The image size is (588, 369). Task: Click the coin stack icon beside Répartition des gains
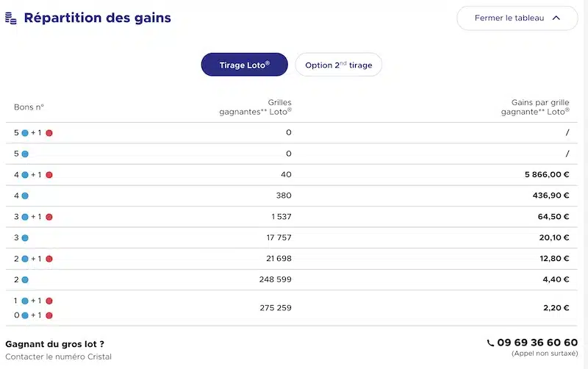[x=11, y=18]
